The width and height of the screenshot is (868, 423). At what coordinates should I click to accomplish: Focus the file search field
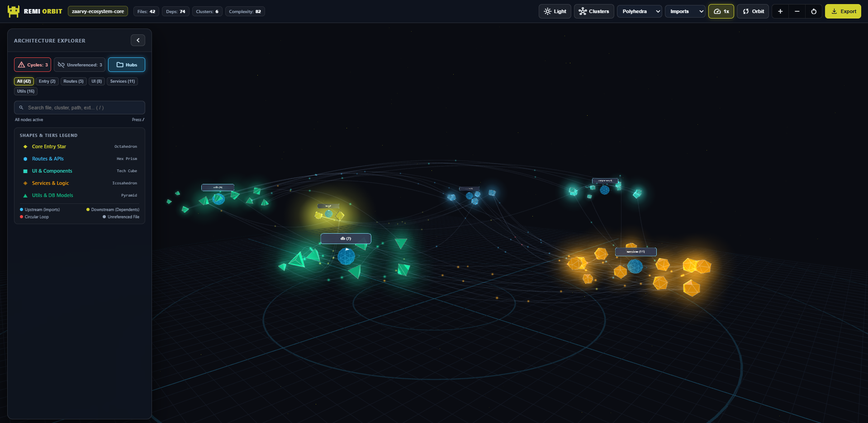point(80,108)
